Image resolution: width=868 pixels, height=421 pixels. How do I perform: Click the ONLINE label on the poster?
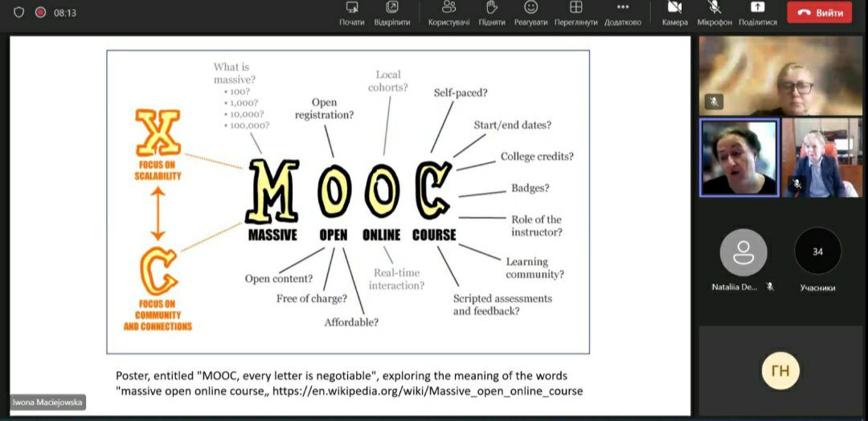click(382, 235)
